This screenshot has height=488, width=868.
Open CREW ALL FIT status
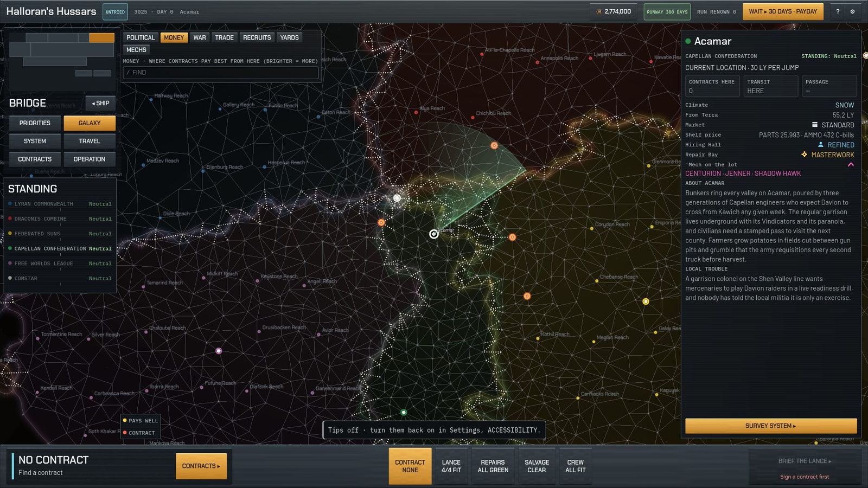pos(575,466)
